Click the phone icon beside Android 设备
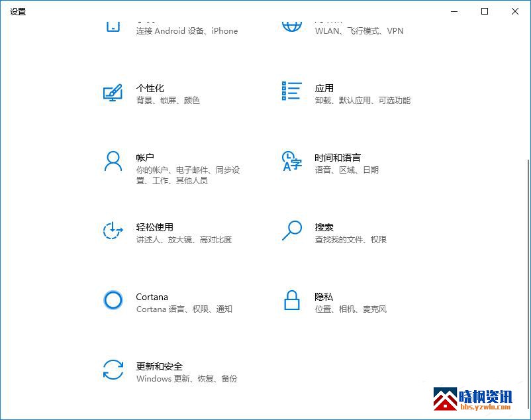Viewport: 531px width, 420px height. tap(113, 26)
